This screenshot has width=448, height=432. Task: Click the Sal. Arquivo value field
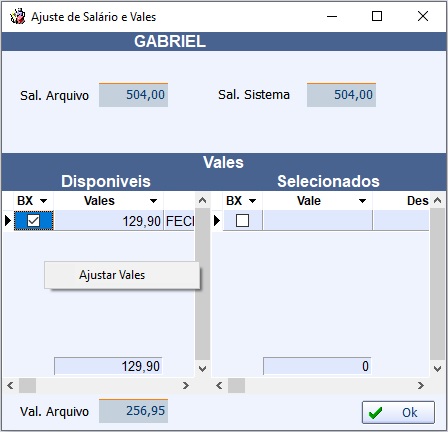click(x=133, y=95)
